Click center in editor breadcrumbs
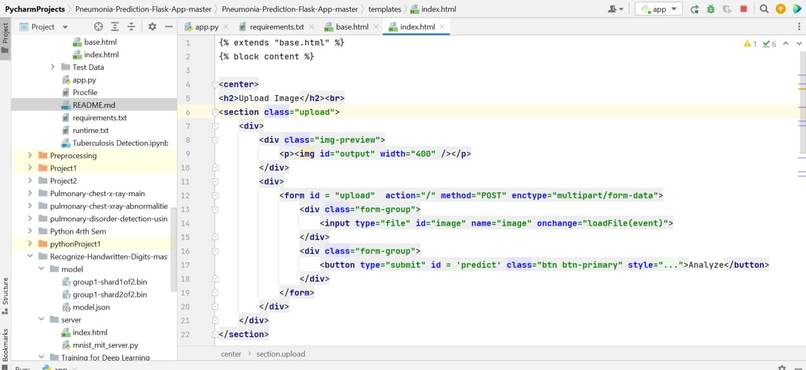The image size is (806, 370). [231, 354]
